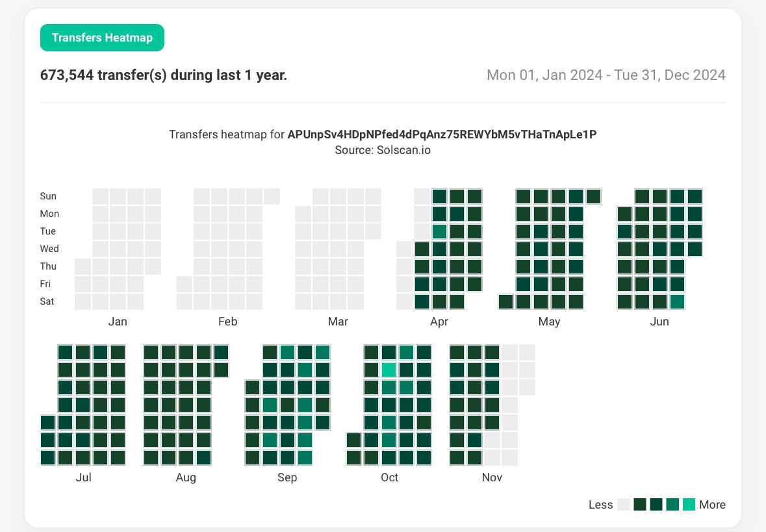This screenshot has height=532, width=766.
Task: Select August's fifth-week Monday cell
Action: pyautogui.click(x=222, y=370)
